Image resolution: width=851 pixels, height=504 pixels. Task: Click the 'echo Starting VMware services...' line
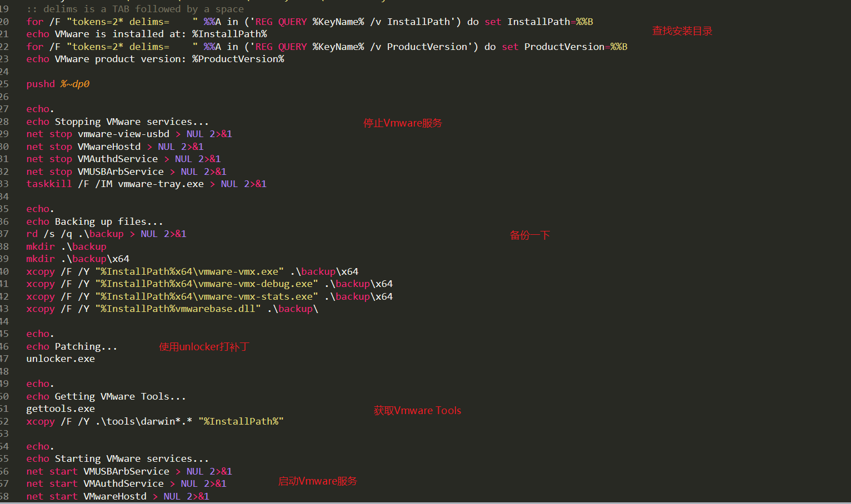118,458
